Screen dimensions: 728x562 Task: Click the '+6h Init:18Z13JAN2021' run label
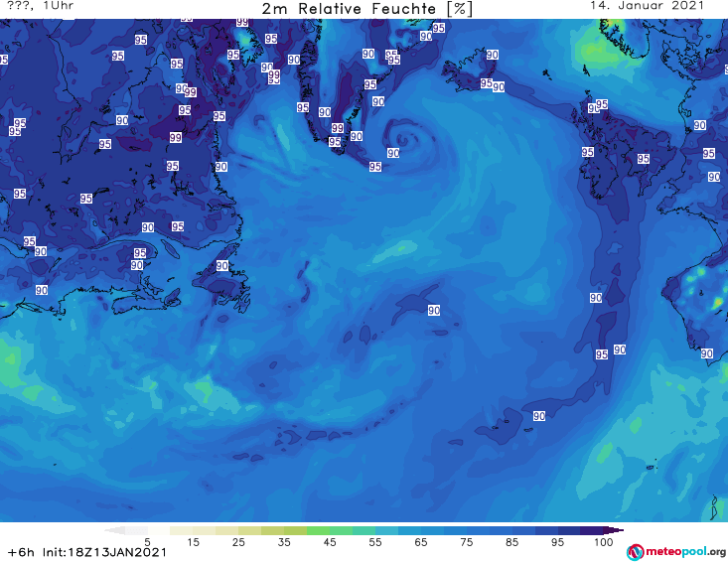[x=86, y=552]
